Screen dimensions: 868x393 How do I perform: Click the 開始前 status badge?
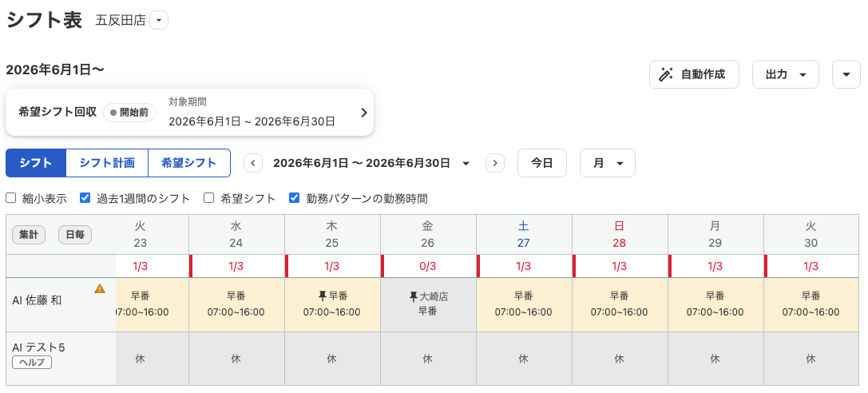[x=129, y=113]
